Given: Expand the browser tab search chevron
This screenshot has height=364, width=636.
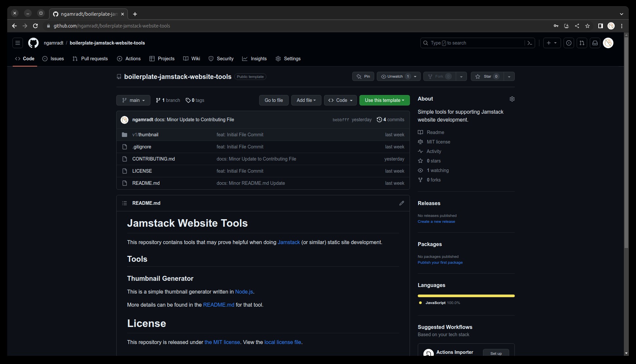Looking at the screenshot, I should (x=621, y=14).
